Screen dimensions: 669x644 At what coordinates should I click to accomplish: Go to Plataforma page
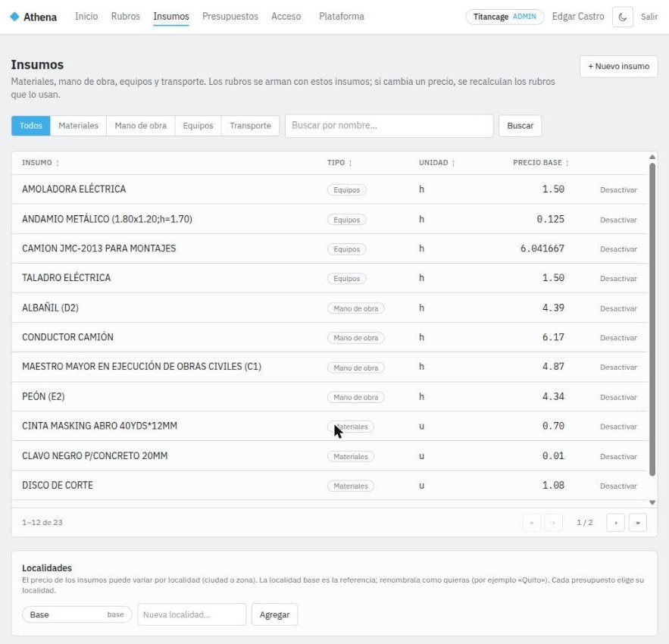coord(342,16)
